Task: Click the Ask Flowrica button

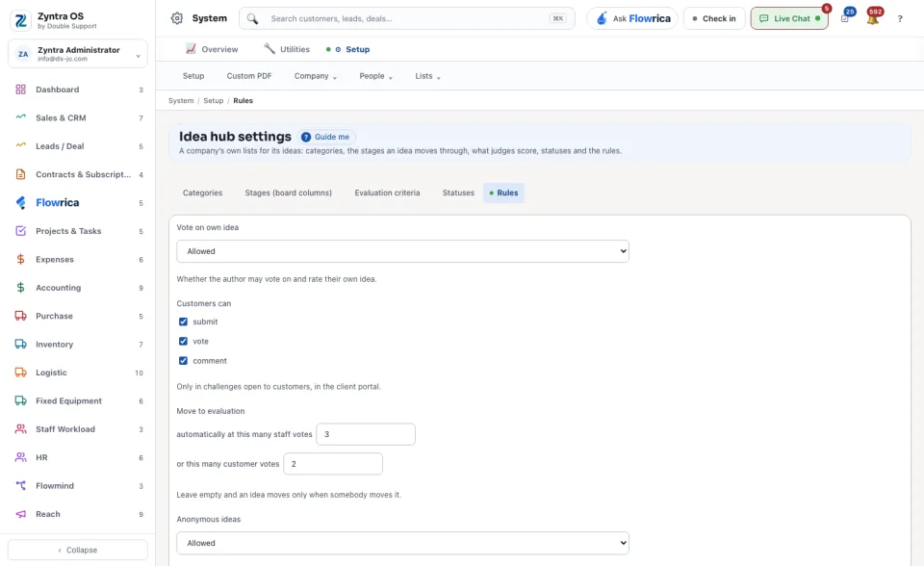Action: tap(632, 18)
